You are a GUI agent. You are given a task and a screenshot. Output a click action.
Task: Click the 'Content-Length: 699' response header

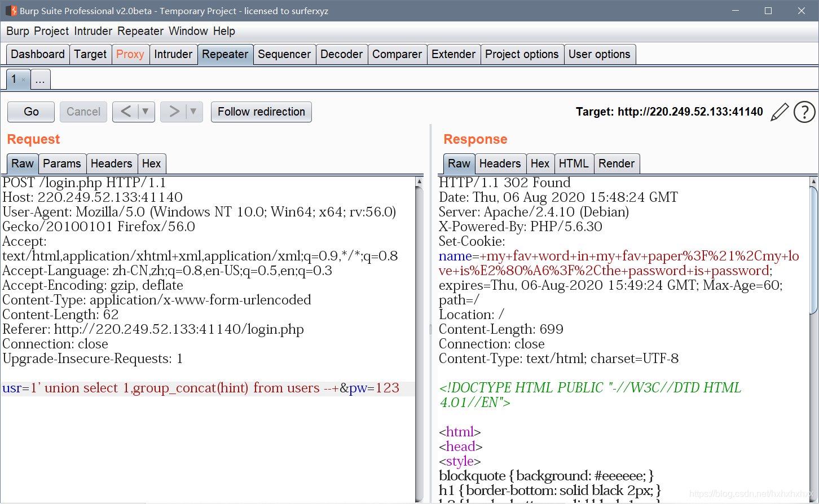[501, 329]
